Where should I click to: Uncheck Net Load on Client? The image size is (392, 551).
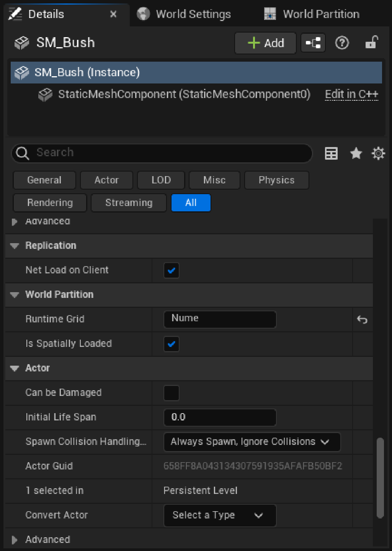(171, 270)
